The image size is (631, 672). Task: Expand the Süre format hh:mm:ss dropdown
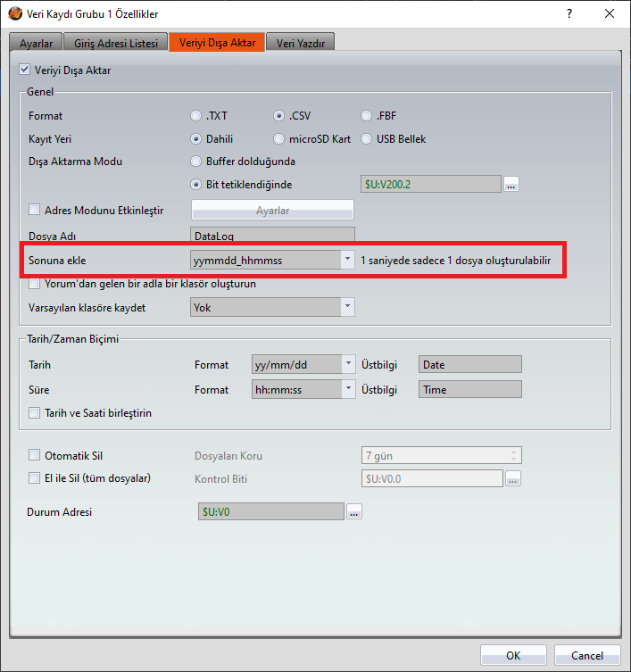[x=348, y=389]
